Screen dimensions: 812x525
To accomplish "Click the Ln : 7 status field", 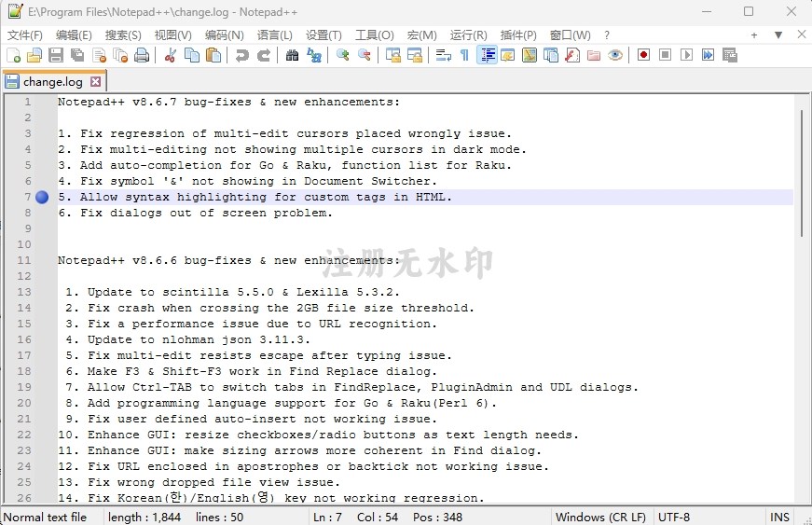I will [x=327, y=517].
